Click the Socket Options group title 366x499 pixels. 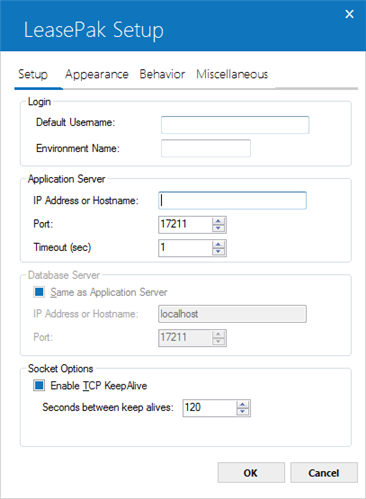tap(60, 369)
